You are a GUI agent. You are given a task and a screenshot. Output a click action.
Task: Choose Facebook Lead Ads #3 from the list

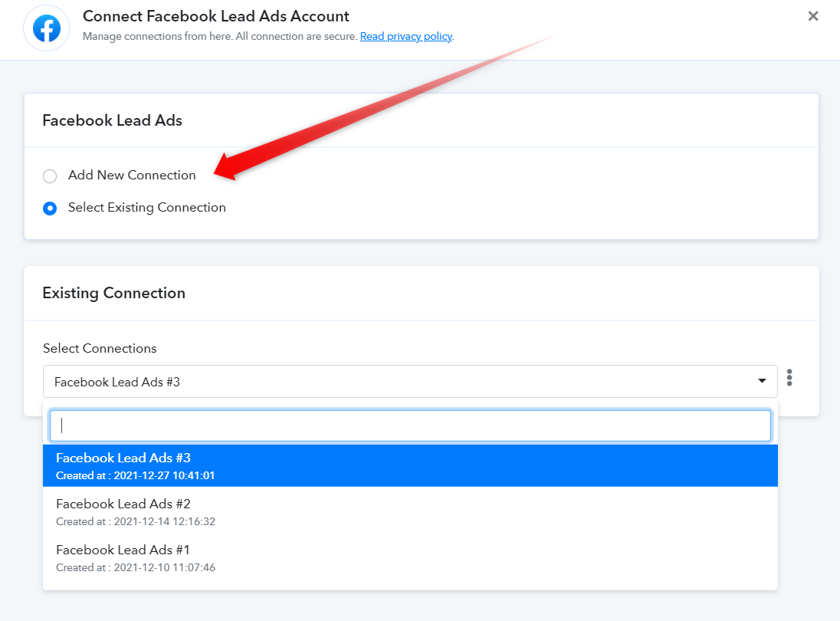click(x=410, y=465)
